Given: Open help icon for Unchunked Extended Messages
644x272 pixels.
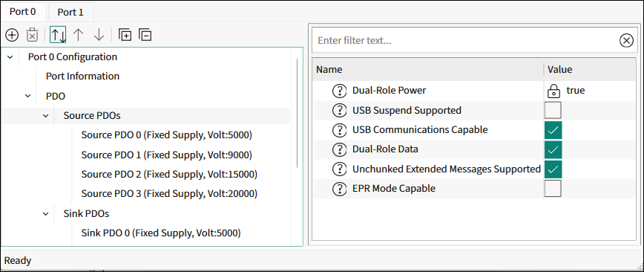Looking at the screenshot, I should tap(339, 169).
